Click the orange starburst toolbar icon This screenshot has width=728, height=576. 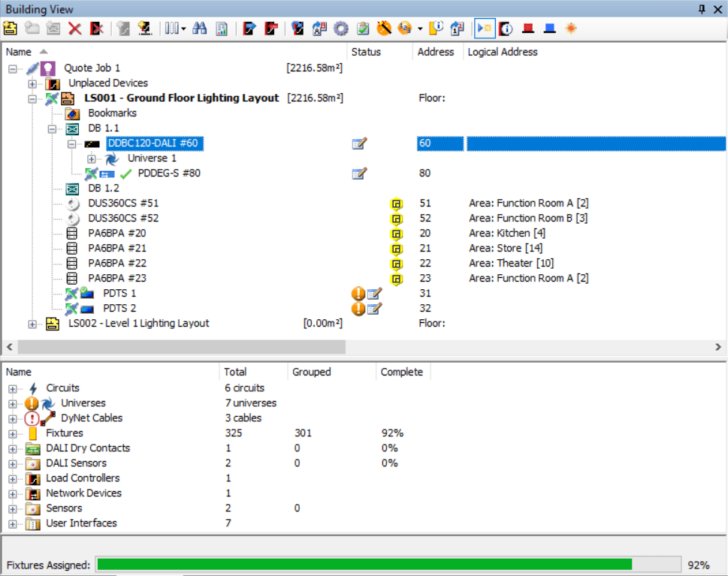tap(571, 29)
